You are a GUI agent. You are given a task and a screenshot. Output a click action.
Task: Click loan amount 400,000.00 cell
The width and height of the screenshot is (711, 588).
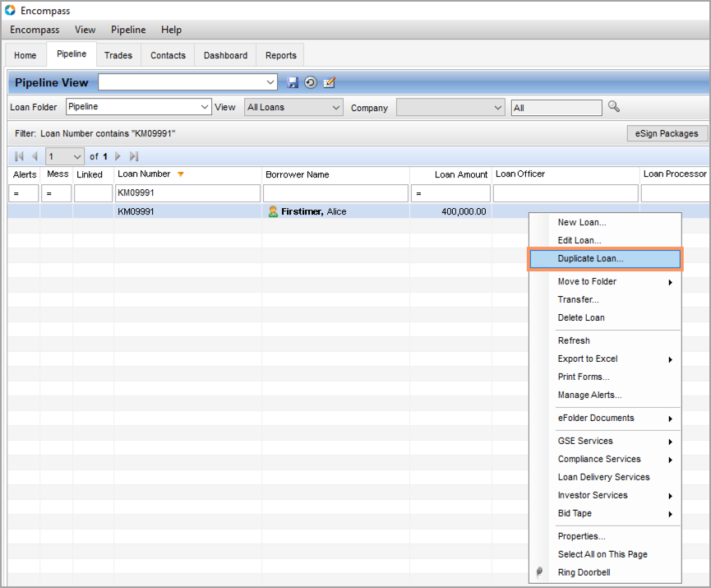pos(464,211)
